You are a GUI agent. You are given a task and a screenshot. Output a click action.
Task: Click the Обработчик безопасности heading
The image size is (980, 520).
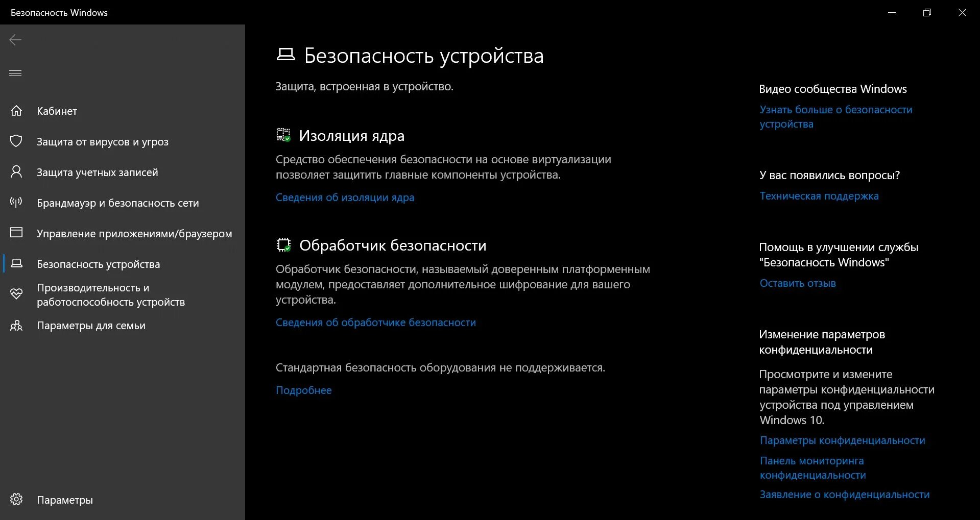tap(393, 245)
